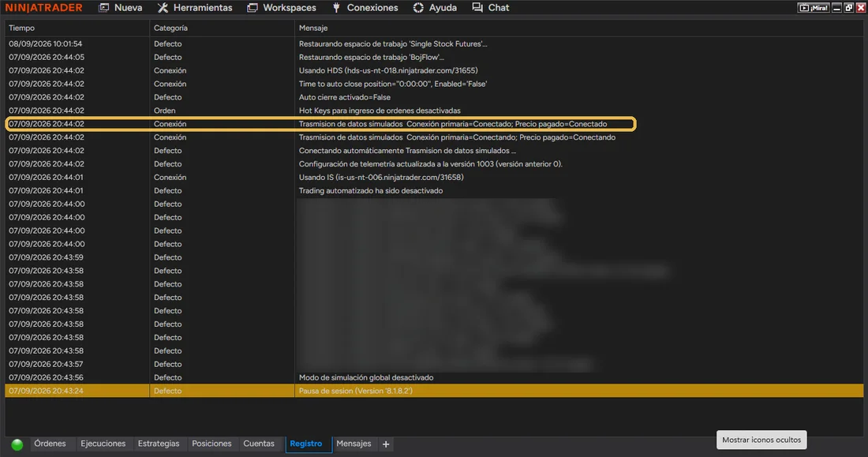The height and width of the screenshot is (457, 868).
Task: Switch to the Posiciones tab
Action: (x=211, y=444)
